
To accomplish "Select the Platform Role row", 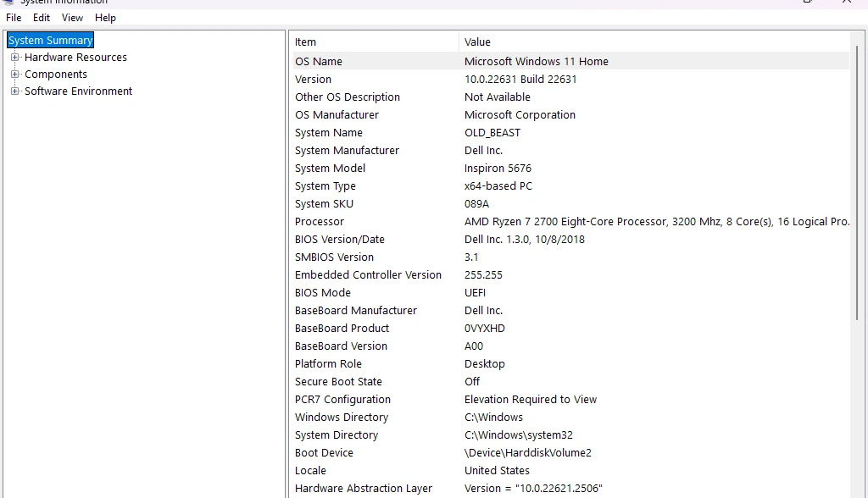I will (x=570, y=363).
